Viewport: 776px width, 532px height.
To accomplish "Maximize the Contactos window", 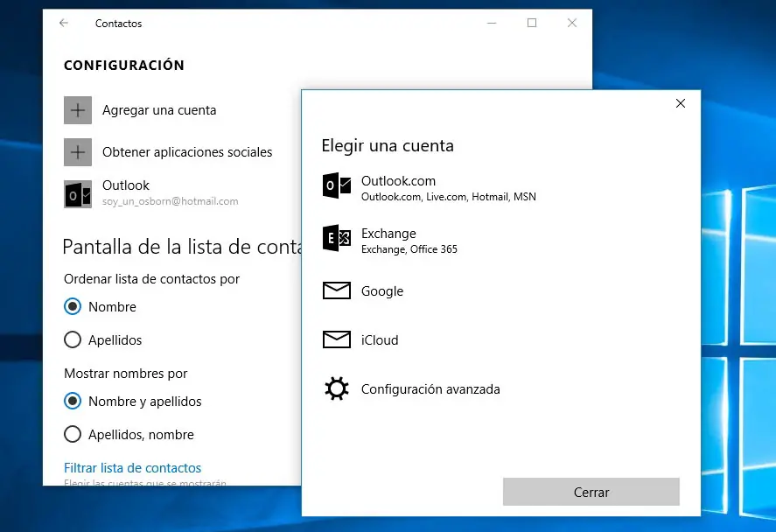I will pos(532,23).
